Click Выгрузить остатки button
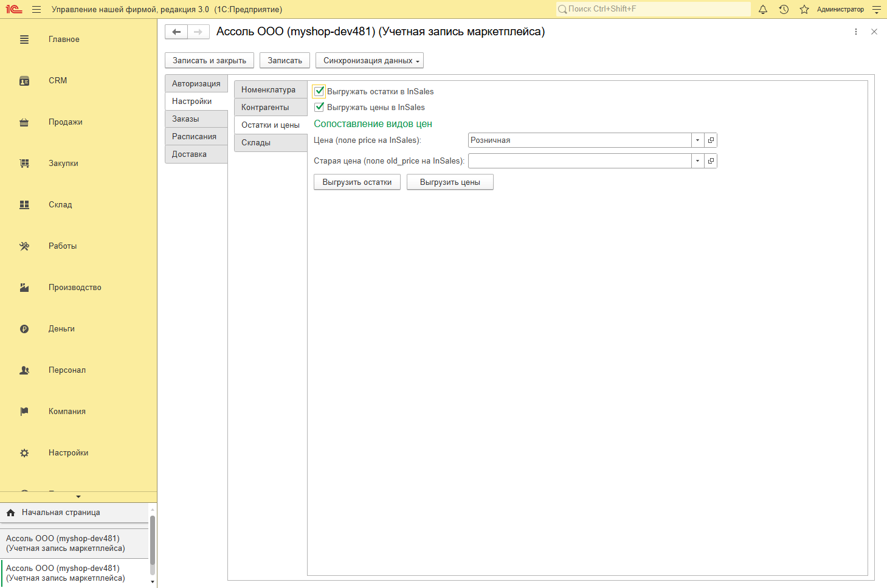 point(357,182)
